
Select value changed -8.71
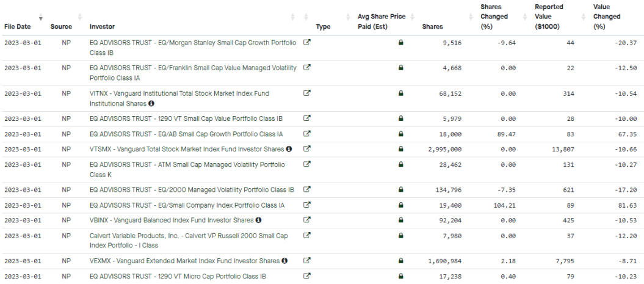point(629,261)
